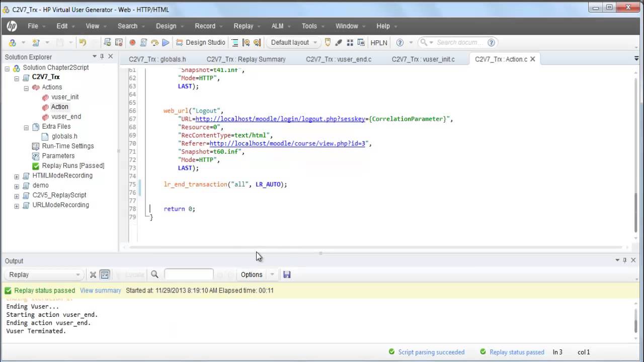Expand the HTMLModeRecording script node
Viewport: 644px width, 362px height.
point(17,176)
